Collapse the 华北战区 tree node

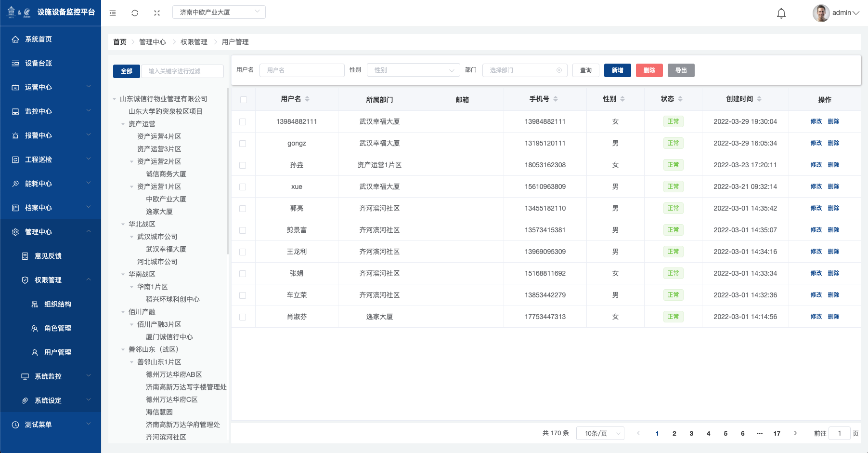tap(123, 224)
